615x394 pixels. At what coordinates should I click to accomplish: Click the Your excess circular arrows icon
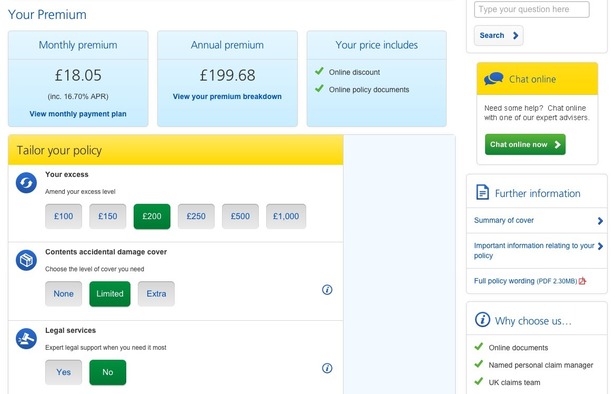26,183
